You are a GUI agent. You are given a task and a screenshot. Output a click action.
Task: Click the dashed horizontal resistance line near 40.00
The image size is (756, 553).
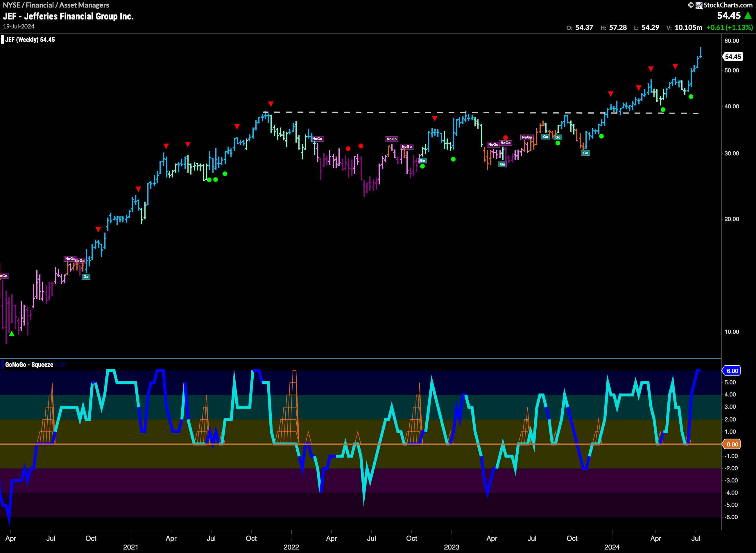[481, 112]
